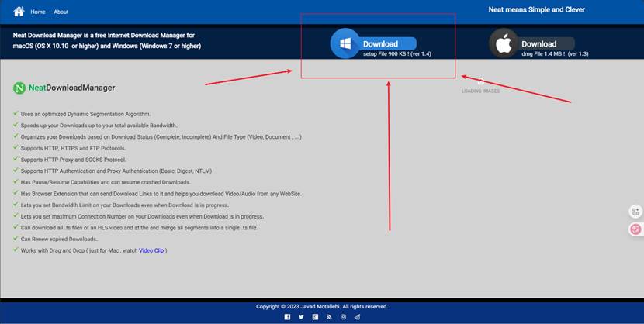Click 'Supports HTTP Proxy and SOCKS Protocol' line

coord(74,160)
